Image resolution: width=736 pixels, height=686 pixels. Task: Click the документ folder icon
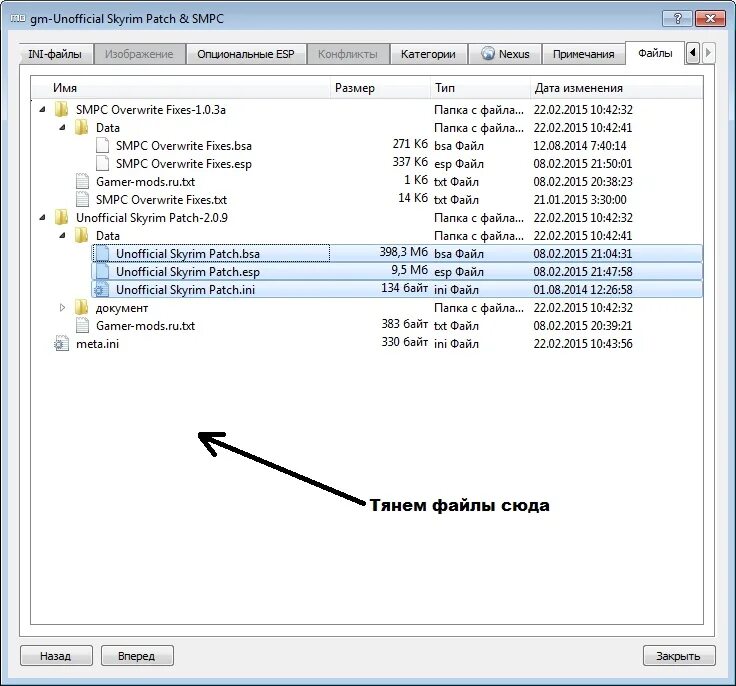[x=82, y=308]
